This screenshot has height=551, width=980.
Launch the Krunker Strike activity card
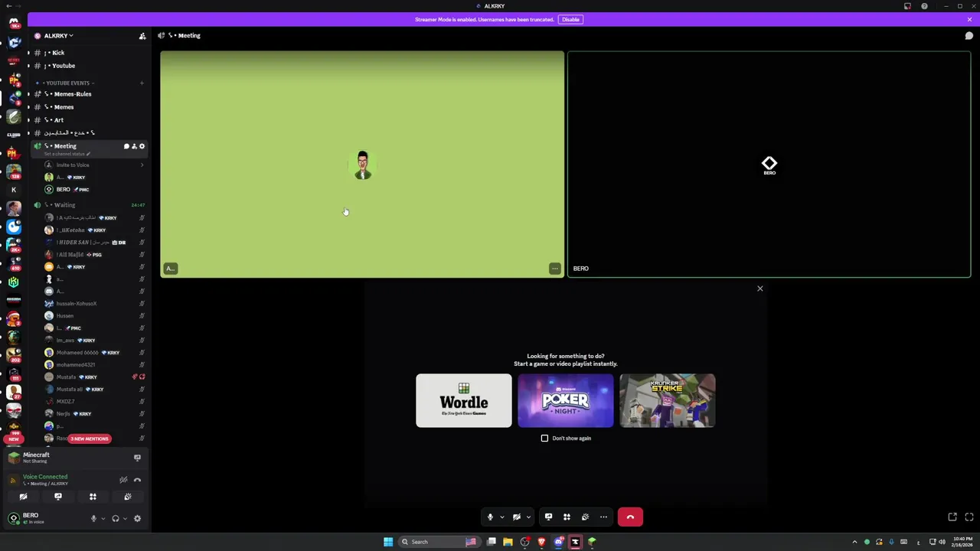point(668,400)
